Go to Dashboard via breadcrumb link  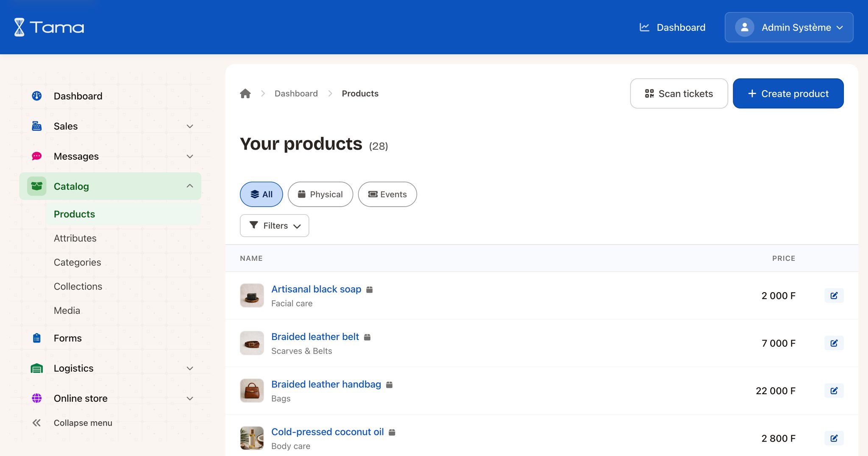296,94
